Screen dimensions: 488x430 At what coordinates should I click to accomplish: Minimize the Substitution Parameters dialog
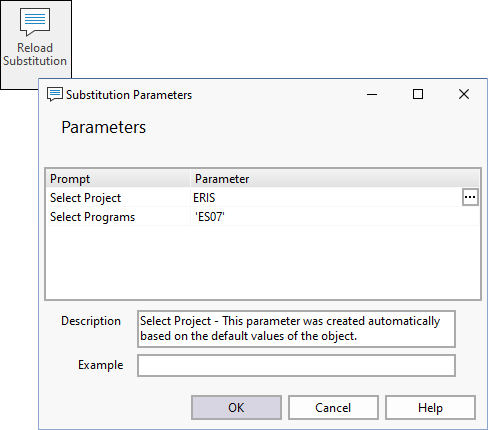point(372,94)
